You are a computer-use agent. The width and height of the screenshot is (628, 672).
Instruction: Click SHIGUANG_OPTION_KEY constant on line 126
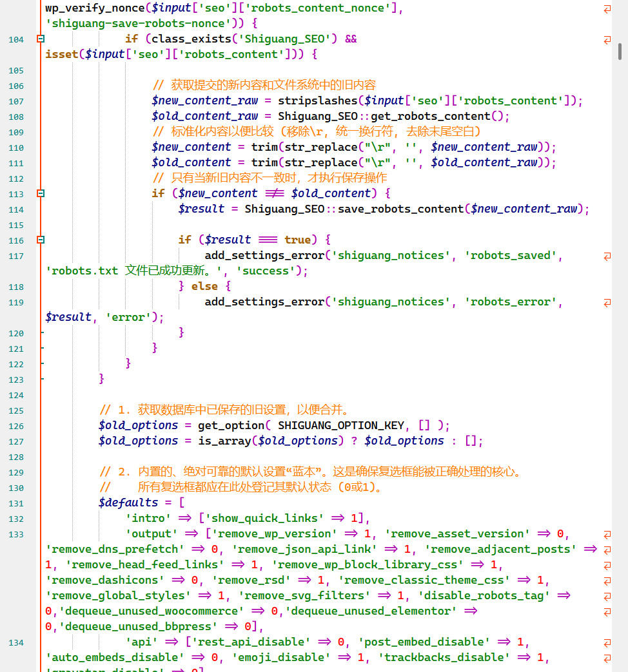tap(340, 425)
